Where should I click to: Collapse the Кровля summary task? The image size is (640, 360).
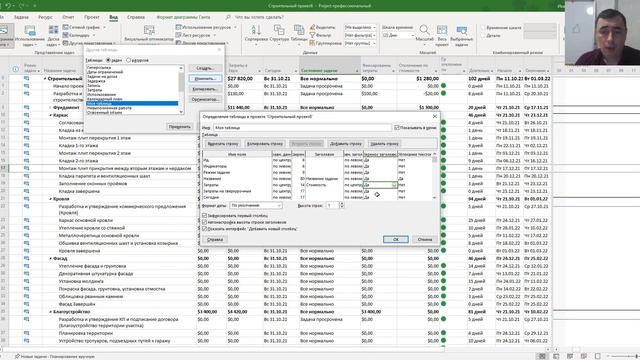coord(51,199)
